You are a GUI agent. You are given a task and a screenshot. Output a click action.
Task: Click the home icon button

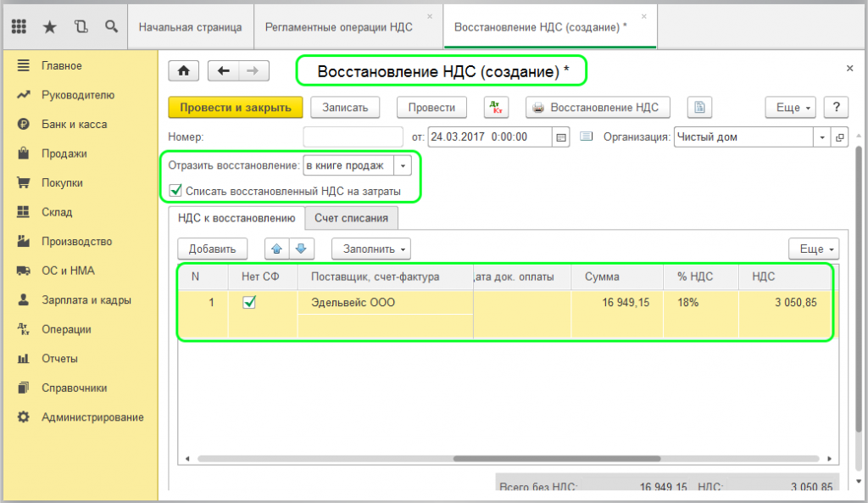point(182,71)
